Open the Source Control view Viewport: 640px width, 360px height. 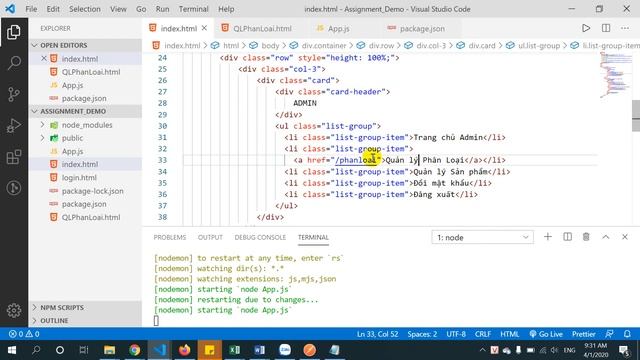click(x=14, y=94)
